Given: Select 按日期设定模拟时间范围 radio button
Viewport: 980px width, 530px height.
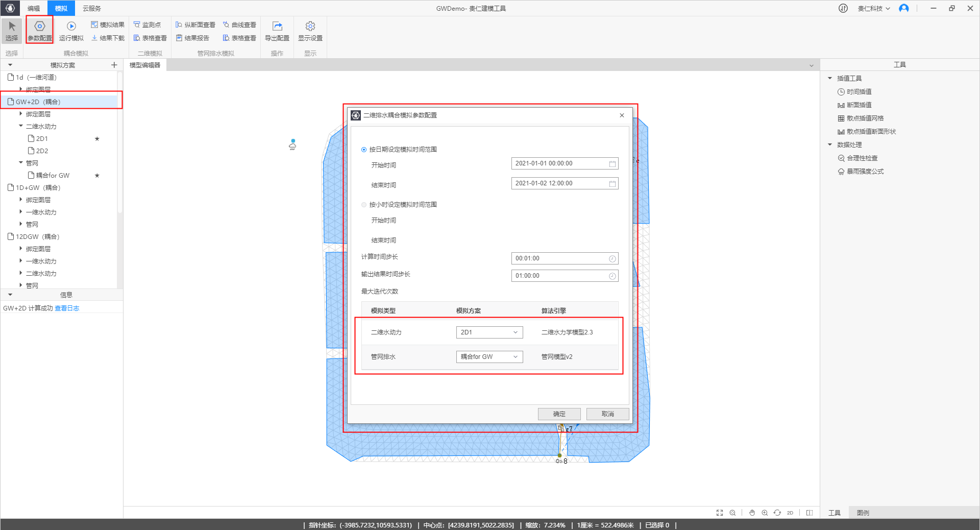Looking at the screenshot, I should [x=364, y=150].
